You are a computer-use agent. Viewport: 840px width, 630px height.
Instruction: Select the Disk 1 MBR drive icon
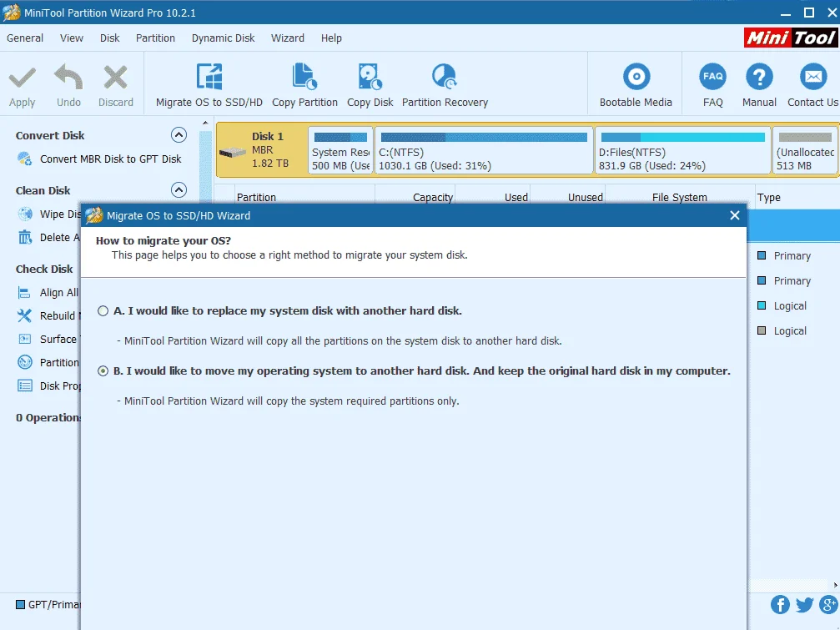click(x=233, y=153)
